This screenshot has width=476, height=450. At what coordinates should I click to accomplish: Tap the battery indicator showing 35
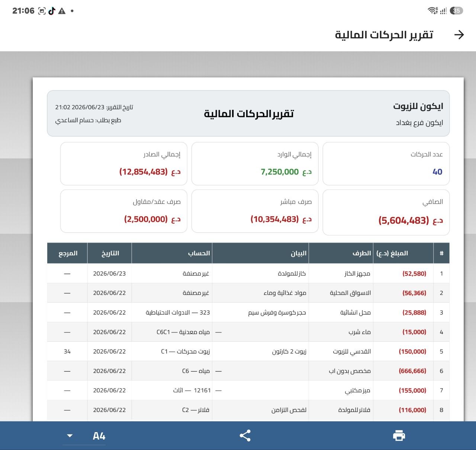(456, 10)
